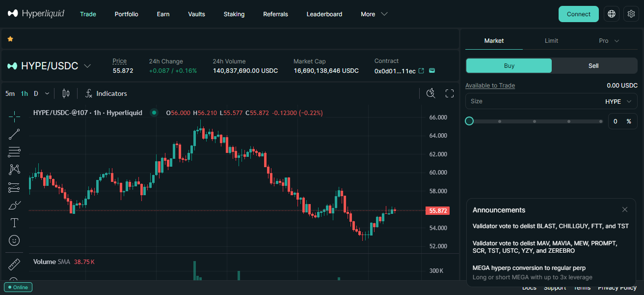Favorite the pair with the star icon
644x295 pixels.
point(10,39)
